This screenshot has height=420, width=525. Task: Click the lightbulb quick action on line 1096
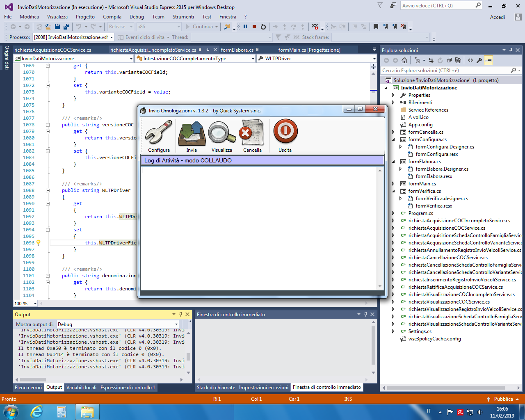click(39, 242)
